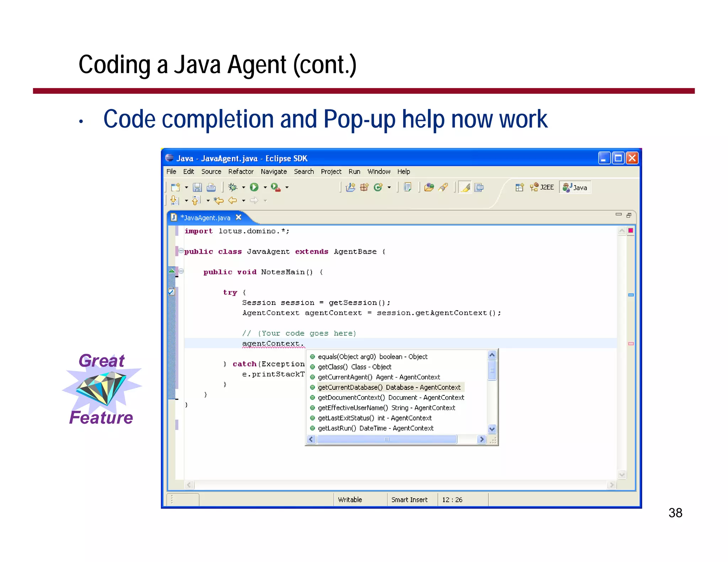Open the Search menu
This screenshot has width=728, height=562.
point(304,172)
